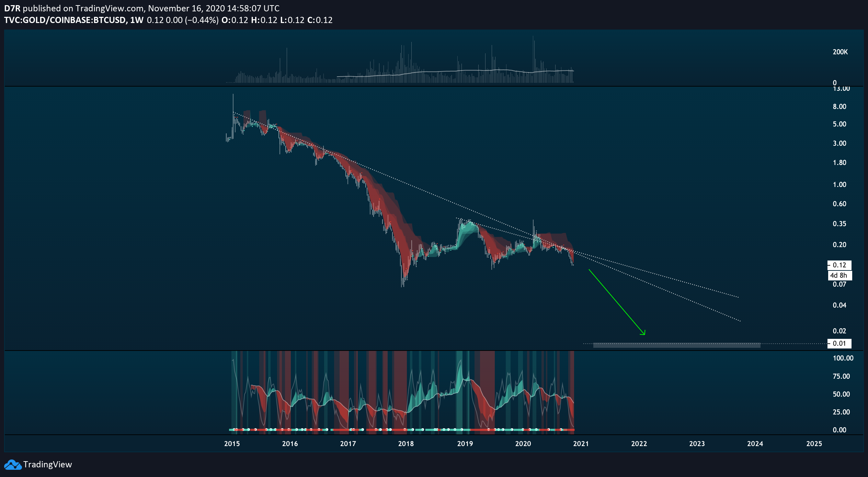Click the 4d 8h countdown label
The image size is (868, 477).
click(840, 275)
